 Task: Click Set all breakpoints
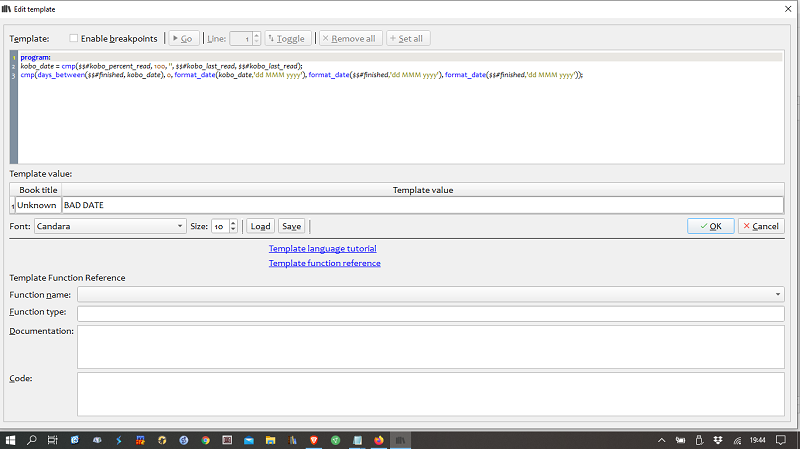(408, 38)
